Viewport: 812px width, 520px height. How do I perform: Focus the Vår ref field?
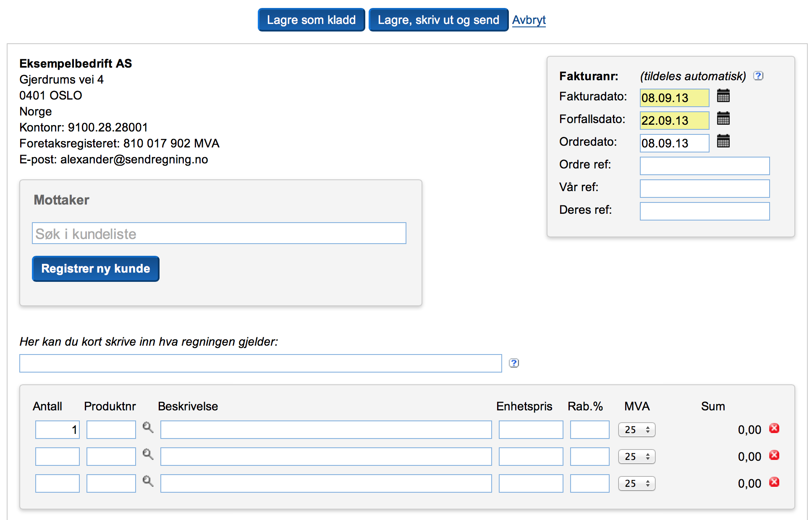coord(705,189)
